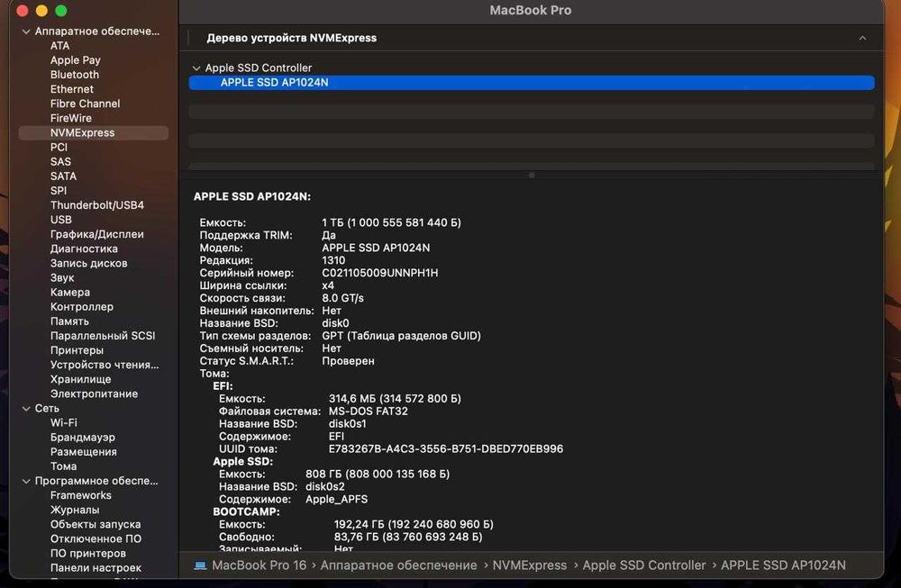Click Аппаратное обеспечение in the path bar

[x=399, y=565]
